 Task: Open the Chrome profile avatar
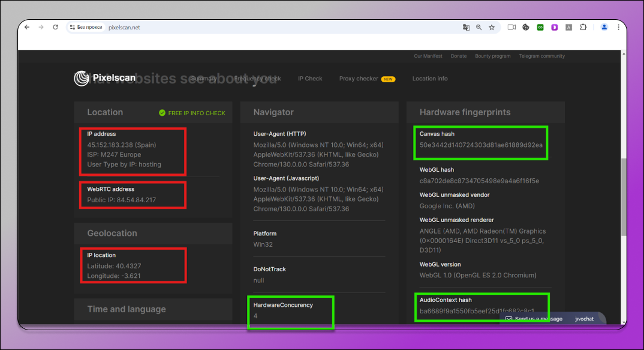click(604, 27)
